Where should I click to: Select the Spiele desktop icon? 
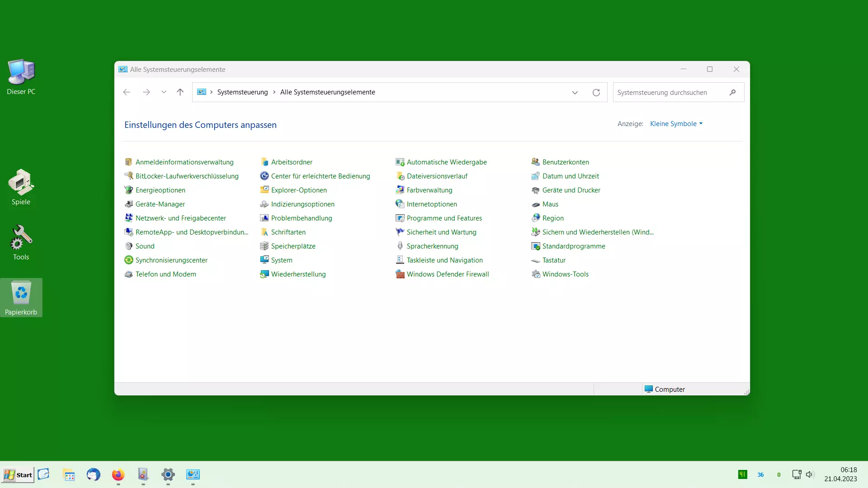click(21, 187)
